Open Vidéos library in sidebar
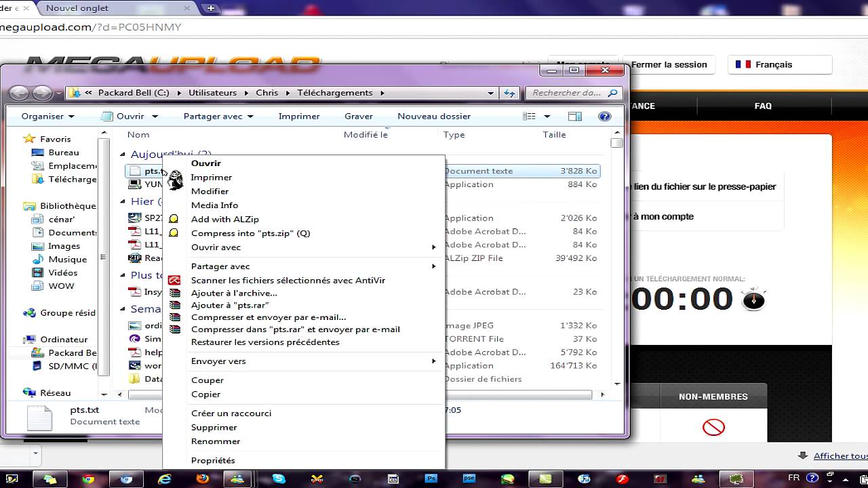 62,272
